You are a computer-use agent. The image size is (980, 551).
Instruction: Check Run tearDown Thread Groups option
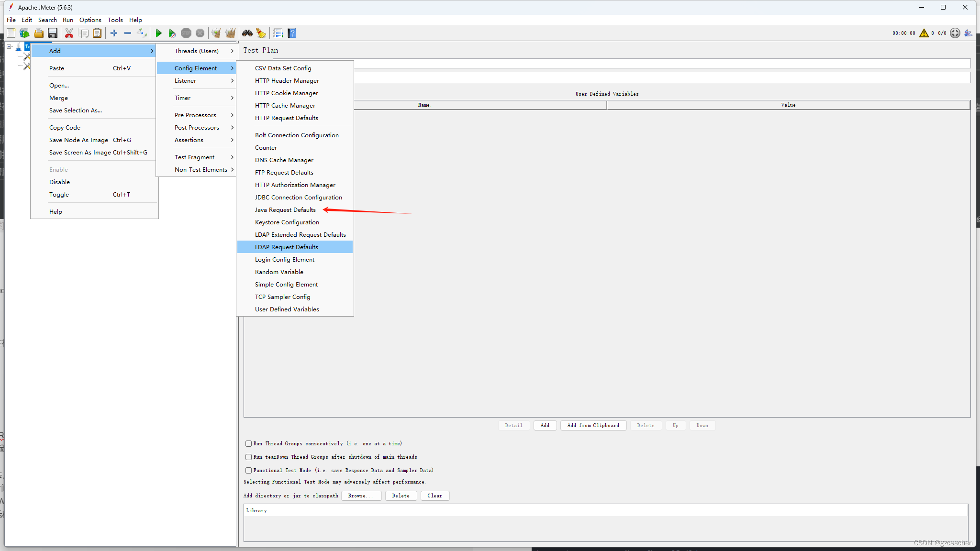click(x=248, y=457)
